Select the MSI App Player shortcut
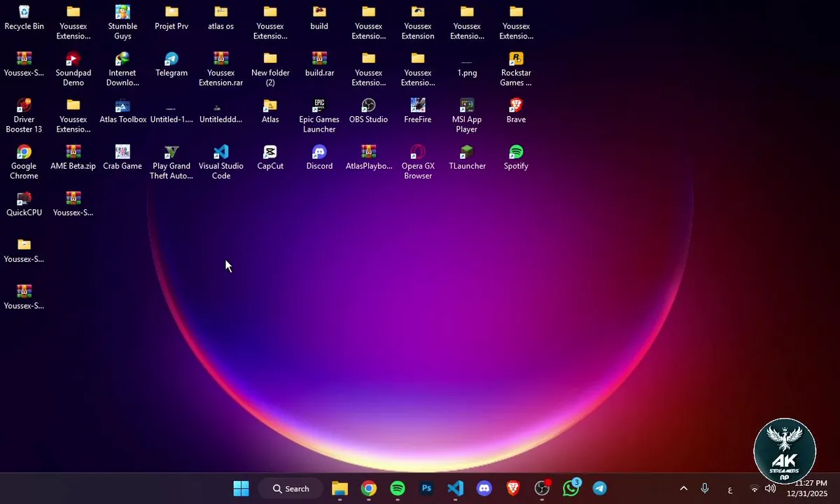The width and height of the screenshot is (840, 504). 467,115
